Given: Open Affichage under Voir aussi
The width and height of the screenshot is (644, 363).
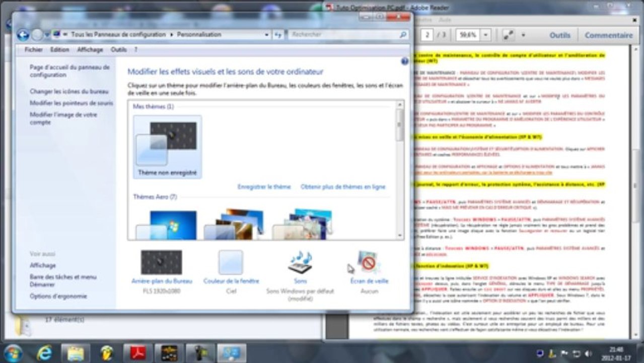Looking at the screenshot, I should pyautogui.click(x=43, y=265).
